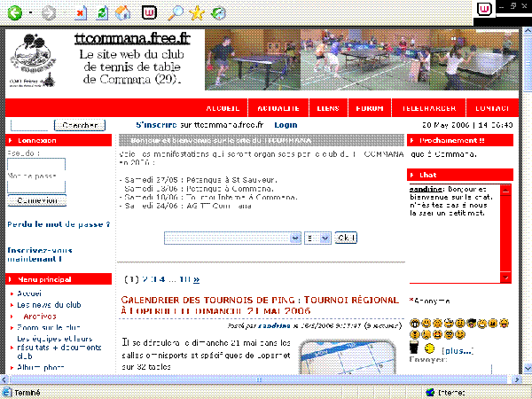Click the green Back arrow button

coord(14,13)
